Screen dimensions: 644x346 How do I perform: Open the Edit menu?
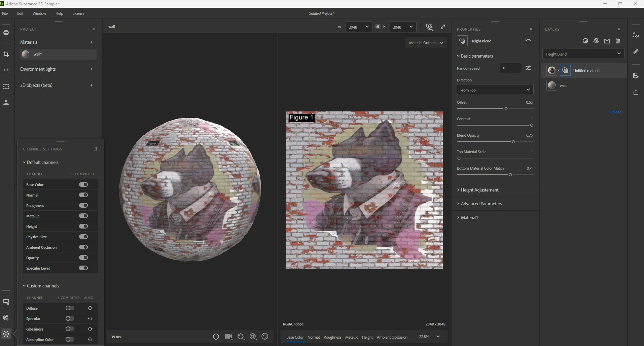(x=20, y=13)
